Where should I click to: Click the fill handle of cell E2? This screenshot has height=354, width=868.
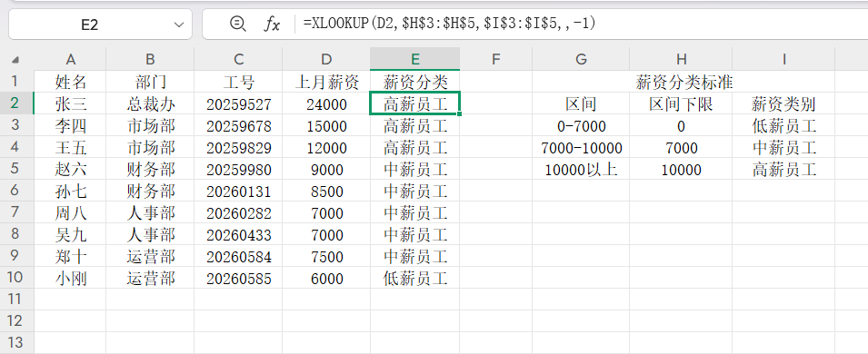pos(460,114)
